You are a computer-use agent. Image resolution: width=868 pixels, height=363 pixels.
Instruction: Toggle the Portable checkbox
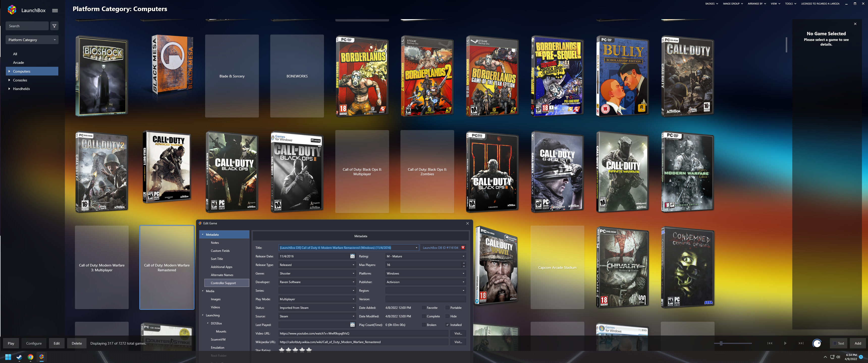pyautogui.click(x=447, y=308)
